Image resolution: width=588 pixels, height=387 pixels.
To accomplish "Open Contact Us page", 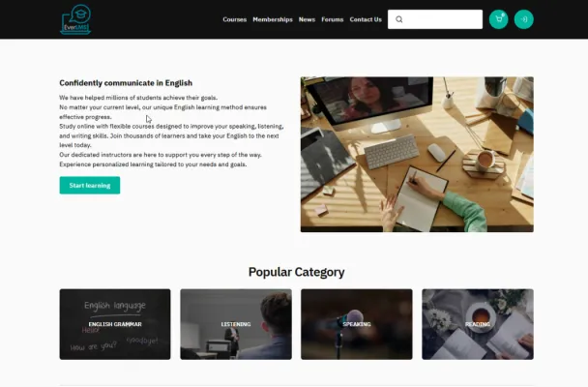I will click(x=366, y=19).
